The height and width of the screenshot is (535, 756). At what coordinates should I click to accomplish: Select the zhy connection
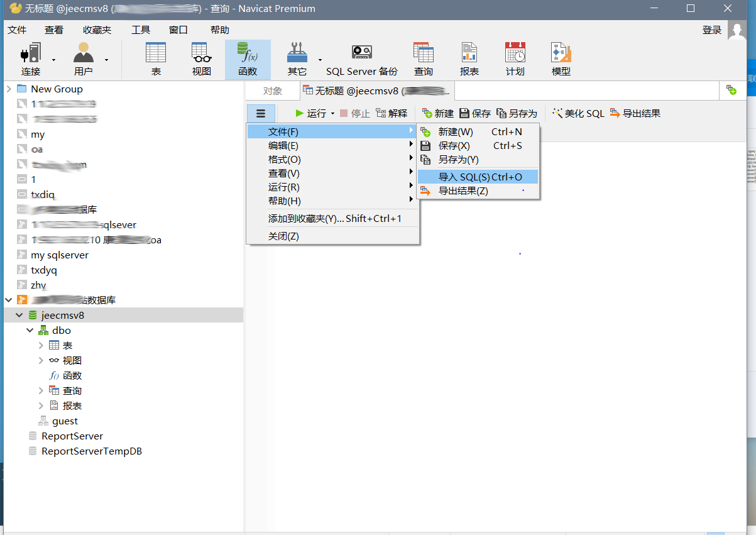point(38,285)
